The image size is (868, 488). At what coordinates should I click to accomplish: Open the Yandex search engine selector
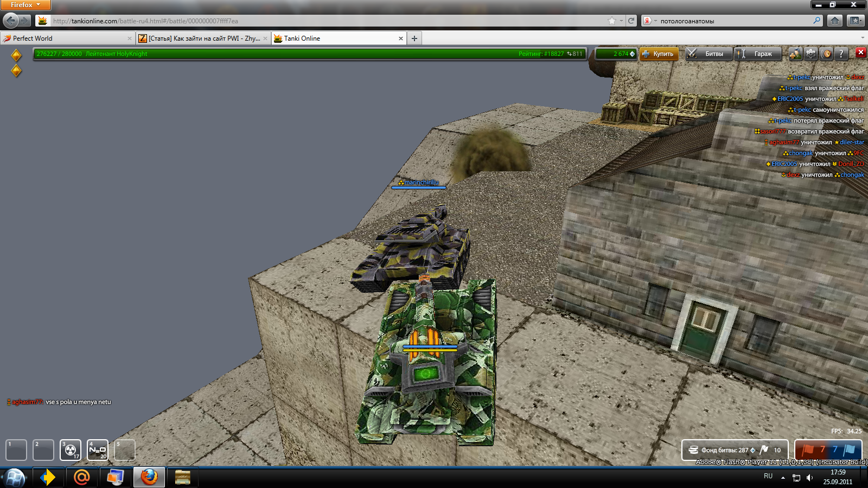(x=649, y=21)
